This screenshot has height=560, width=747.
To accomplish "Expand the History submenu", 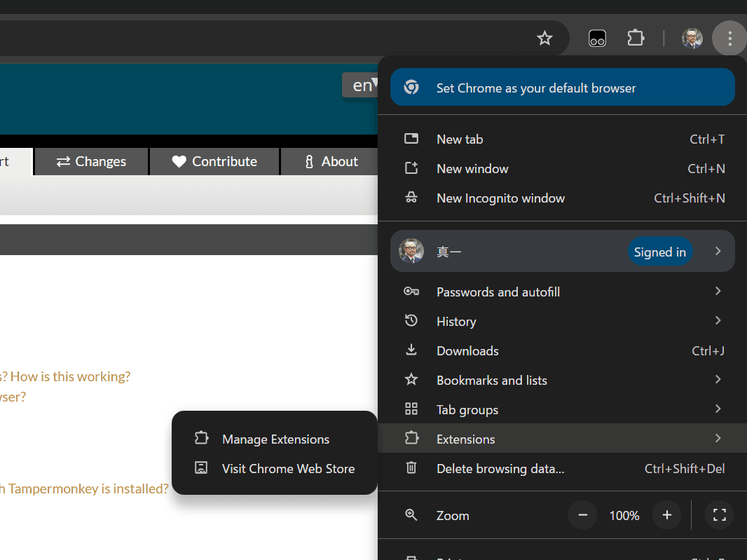I will coord(455,321).
